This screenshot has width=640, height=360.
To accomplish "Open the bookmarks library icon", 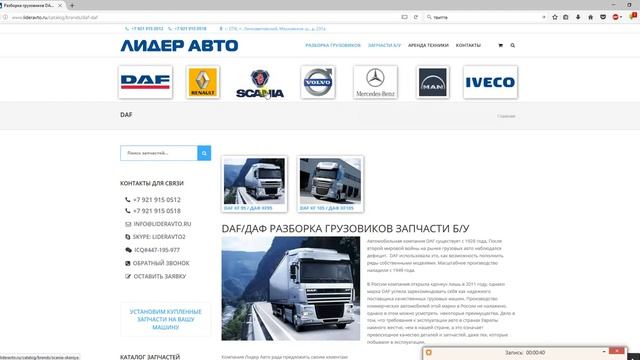I will coord(566,17).
